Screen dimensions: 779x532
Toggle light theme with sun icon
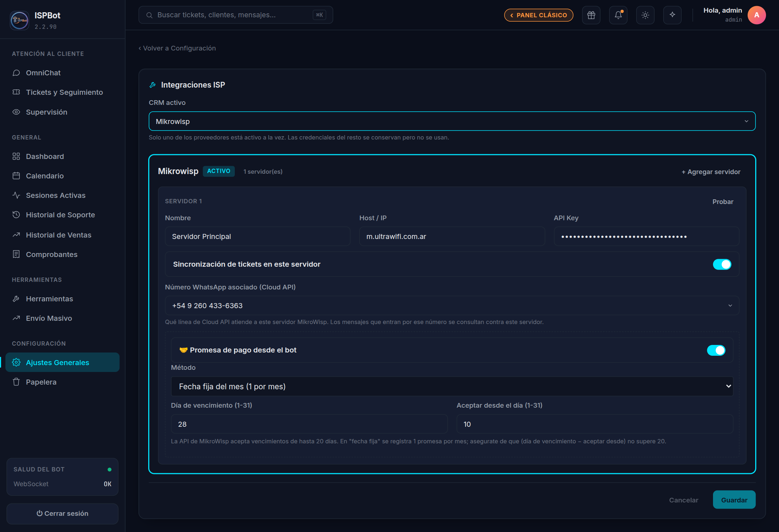pyautogui.click(x=645, y=15)
